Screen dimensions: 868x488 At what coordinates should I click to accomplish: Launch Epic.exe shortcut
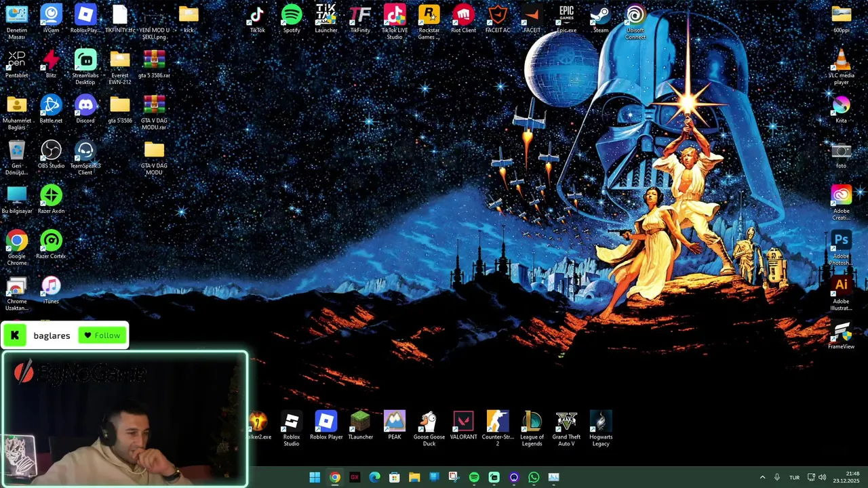(566, 18)
